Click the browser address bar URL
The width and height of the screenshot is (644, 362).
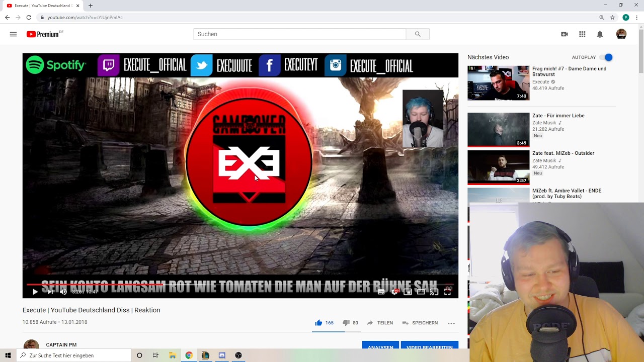click(x=85, y=18)
